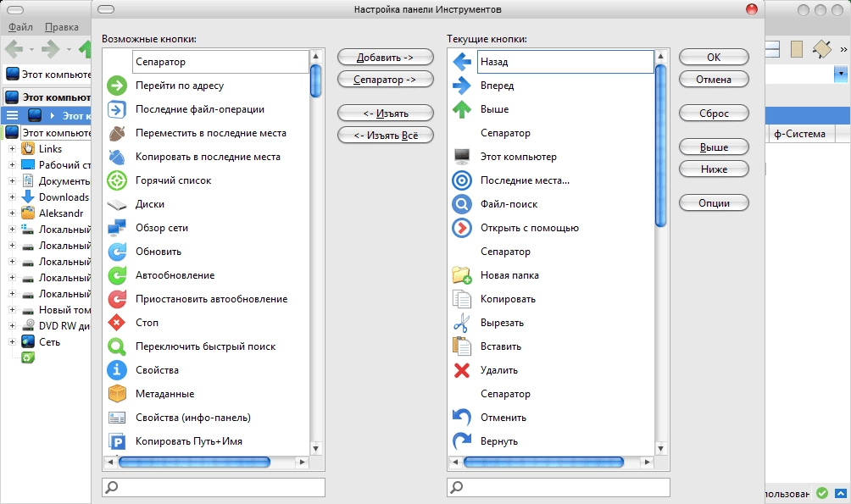The width and height of the screenshot is (851, 504).
Task: Click the blue acorn 'Копировать в последние места' icon
Action: (x=117, y=157)
